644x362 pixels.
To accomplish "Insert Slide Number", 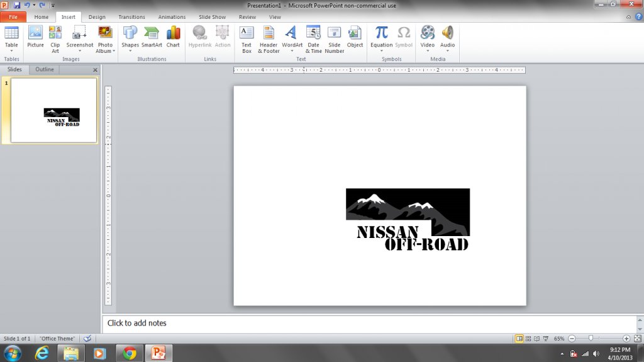I will tap(335, 39).
